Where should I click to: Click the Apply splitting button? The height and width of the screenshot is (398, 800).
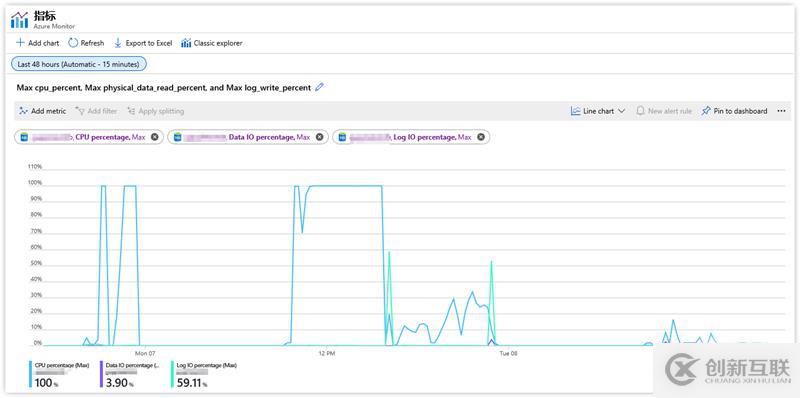[155, 111]
